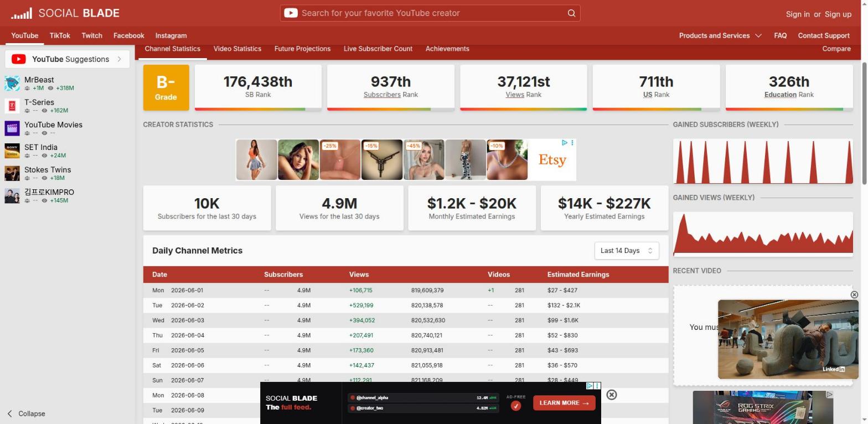Click the 10K subscribers last 30 days card
868x424 pixels.
tap(207, 208)
